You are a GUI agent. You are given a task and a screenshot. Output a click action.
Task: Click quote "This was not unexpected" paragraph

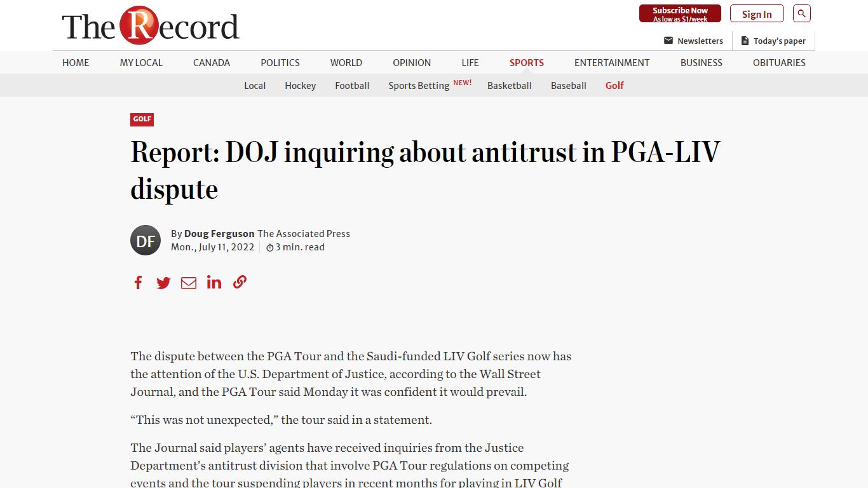(x=281, y=419)
